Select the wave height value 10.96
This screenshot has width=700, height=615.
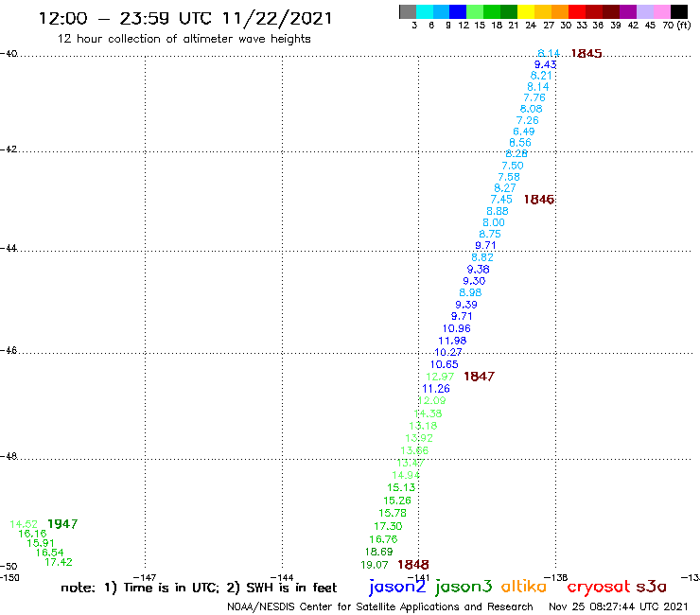coord(457,328)
